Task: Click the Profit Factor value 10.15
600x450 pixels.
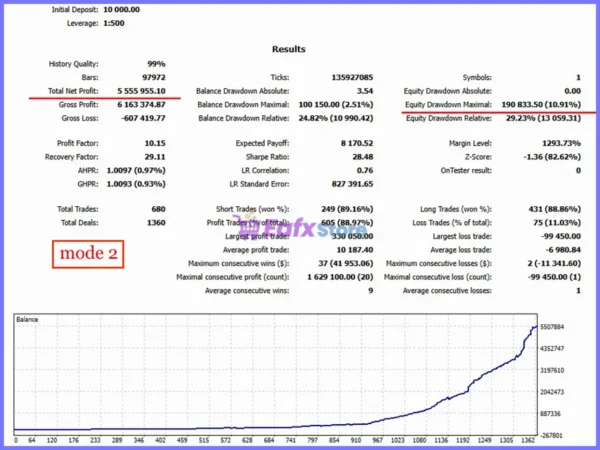Action: click(155, 143)
